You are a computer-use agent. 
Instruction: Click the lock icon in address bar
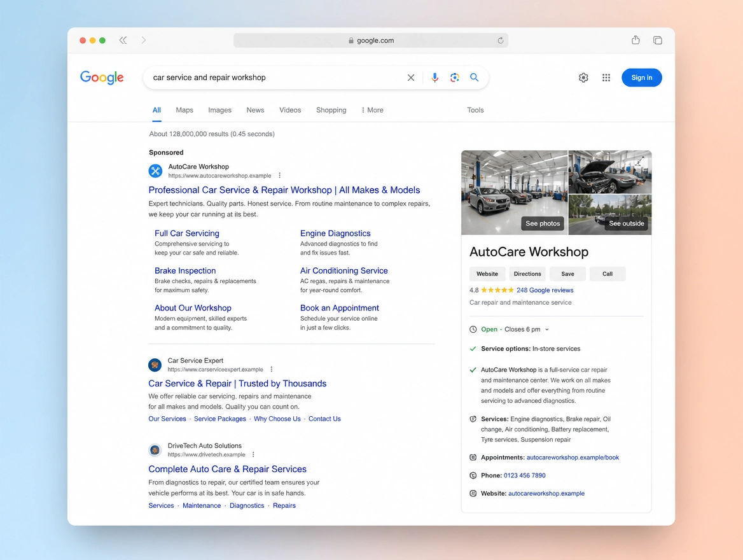[351, 41]
